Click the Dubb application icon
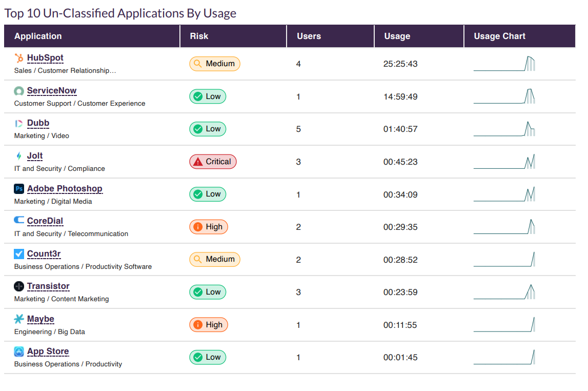 point(18,123)
